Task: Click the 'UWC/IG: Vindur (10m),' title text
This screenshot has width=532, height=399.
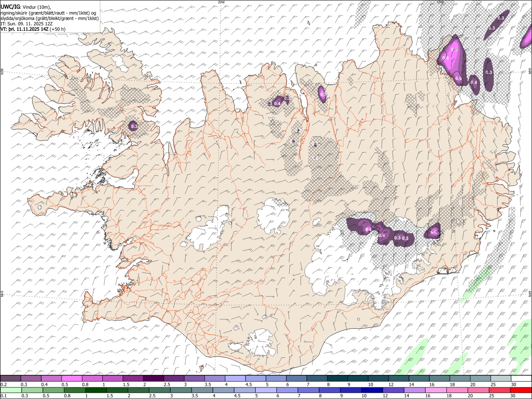Action: (x=26, y=7)
